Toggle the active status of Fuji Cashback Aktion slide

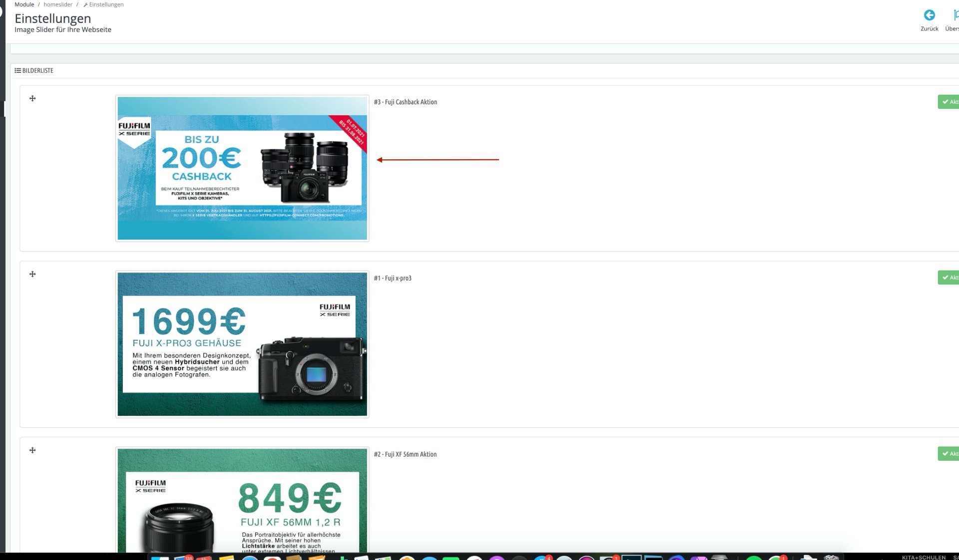pyautogui.click(x=948, y=102)
